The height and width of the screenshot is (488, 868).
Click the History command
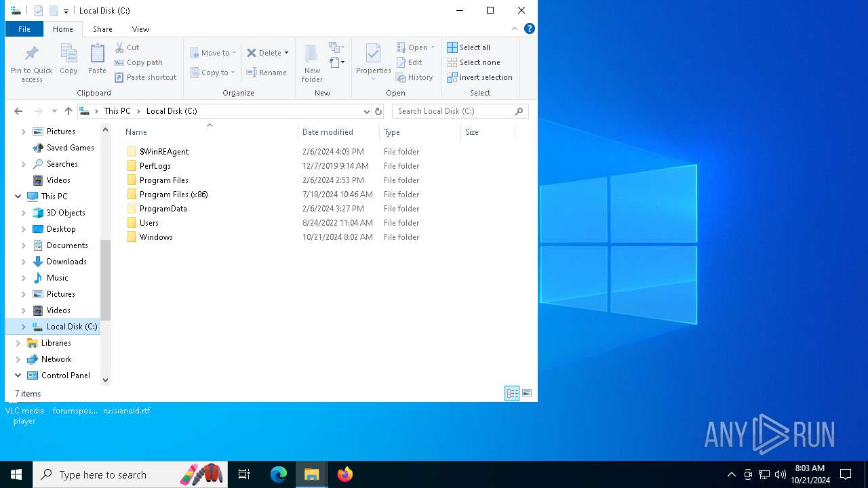click(414, 77)
